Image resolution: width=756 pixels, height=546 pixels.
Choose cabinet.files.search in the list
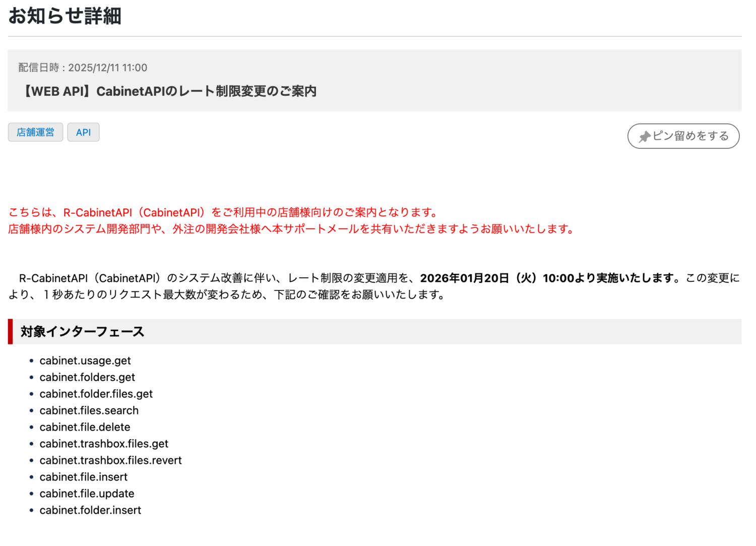pos(89,410)
